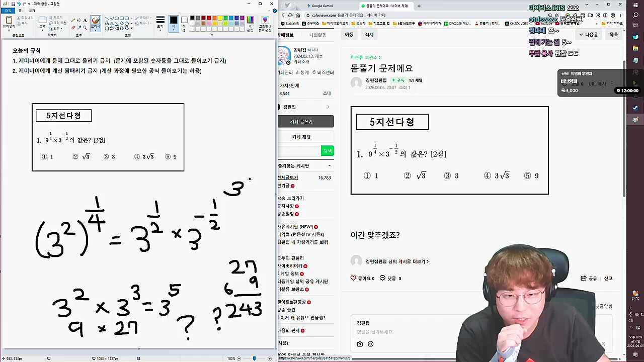Screen dimensions: 644x362
Task: Open 김편집 네 자랑거리를 봐줘 board link
Action: tap(303, 242)
